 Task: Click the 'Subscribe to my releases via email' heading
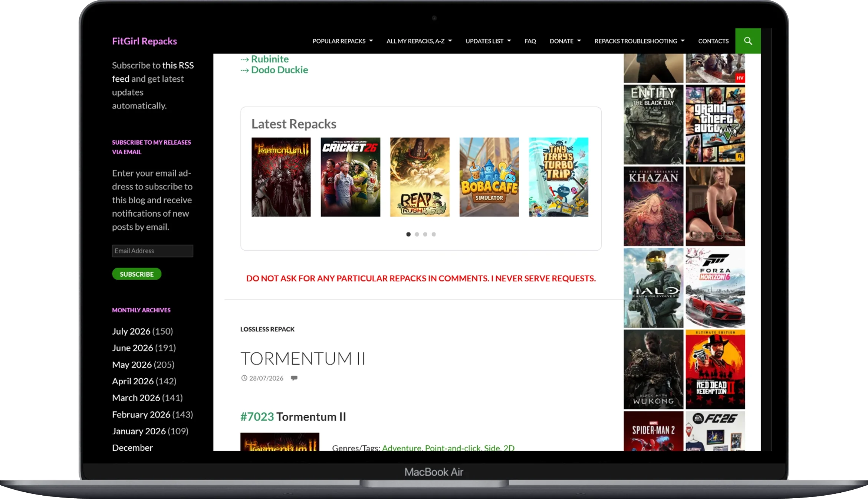(x=151, y=147)
